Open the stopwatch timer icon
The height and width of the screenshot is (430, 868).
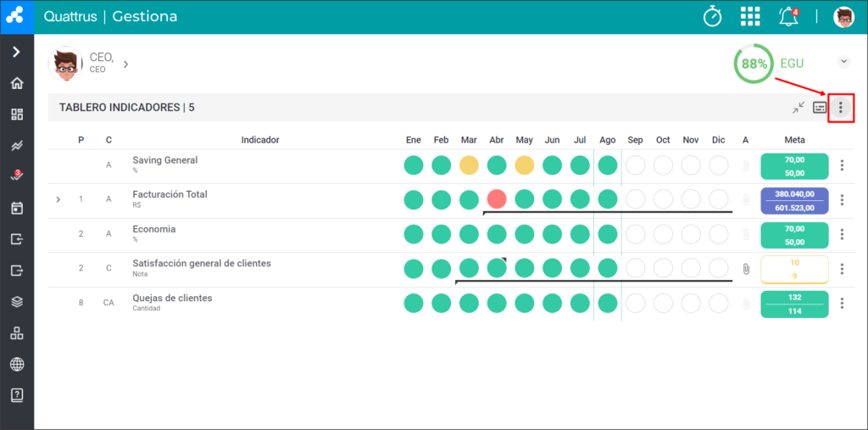[712, 17]
